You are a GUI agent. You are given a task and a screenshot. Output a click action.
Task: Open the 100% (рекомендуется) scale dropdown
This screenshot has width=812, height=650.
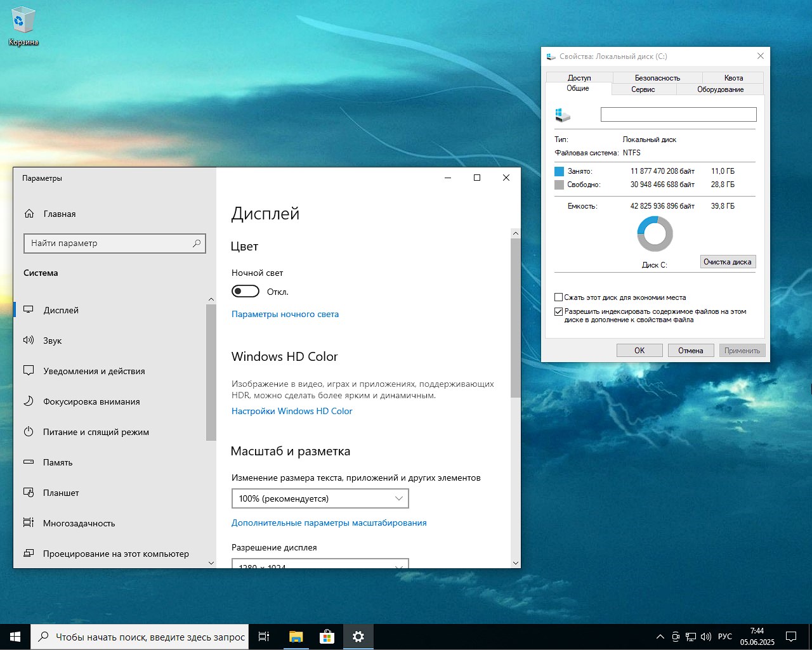pos(320,498)
